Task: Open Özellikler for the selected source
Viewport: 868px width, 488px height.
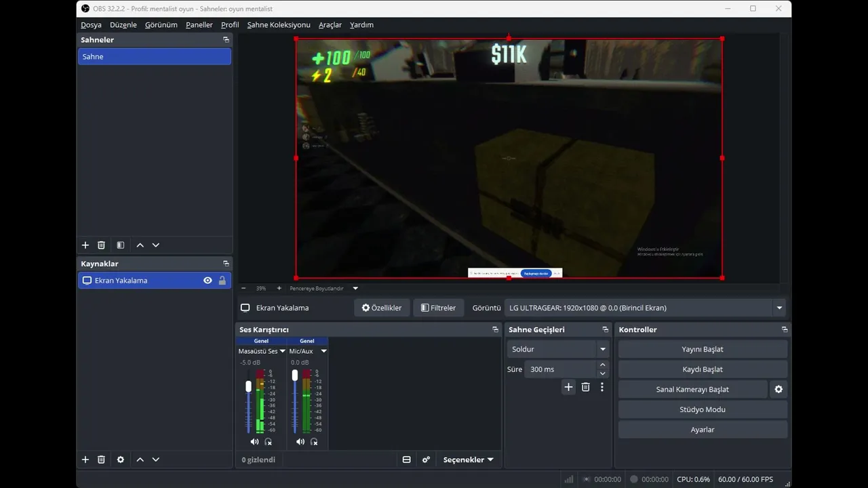Action: click(382, 308)
